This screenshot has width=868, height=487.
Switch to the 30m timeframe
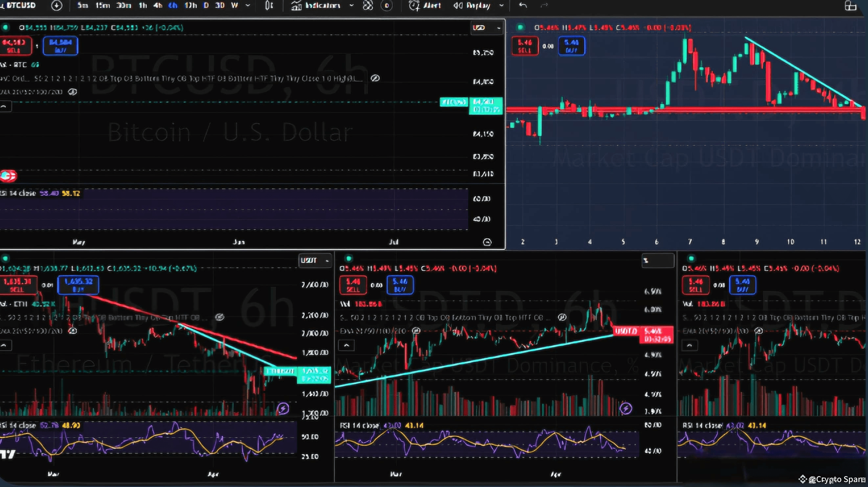point(124,5)
